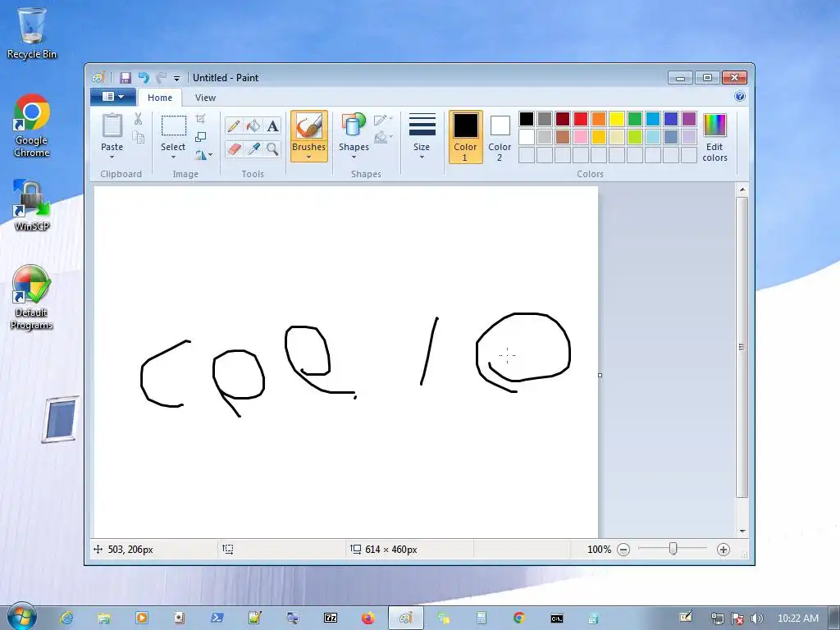
Task: Click the Brushes tool icon
Action: click(309, 126)
